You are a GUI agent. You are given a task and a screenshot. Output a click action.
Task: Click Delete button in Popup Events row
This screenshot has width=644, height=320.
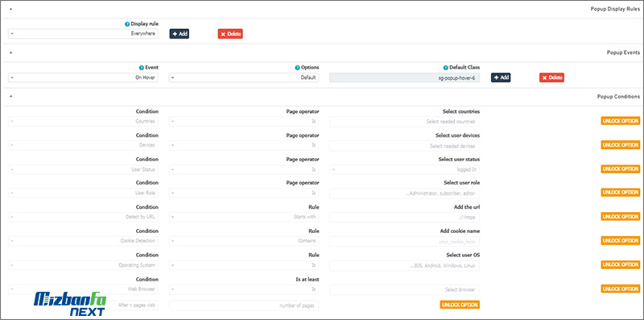(x=551, y=77)
